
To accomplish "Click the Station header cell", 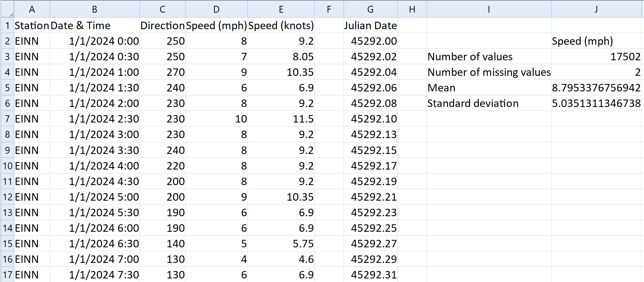I will click(x=32, y=26).
